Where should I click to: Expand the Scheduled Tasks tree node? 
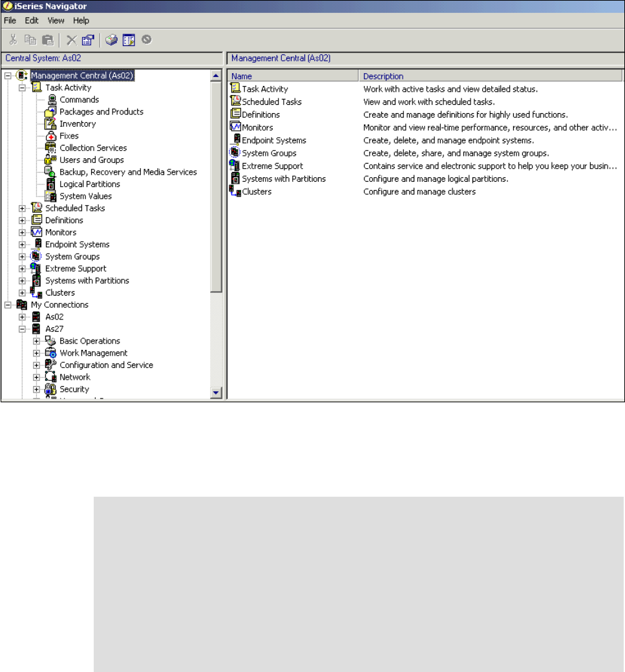click(x=22, y=208)
